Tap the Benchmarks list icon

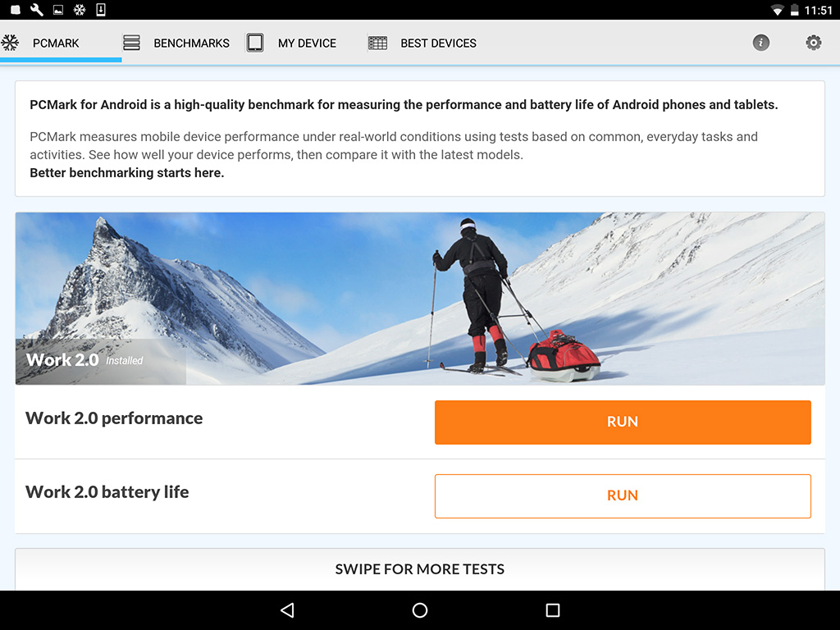click(x=131, y=43)
